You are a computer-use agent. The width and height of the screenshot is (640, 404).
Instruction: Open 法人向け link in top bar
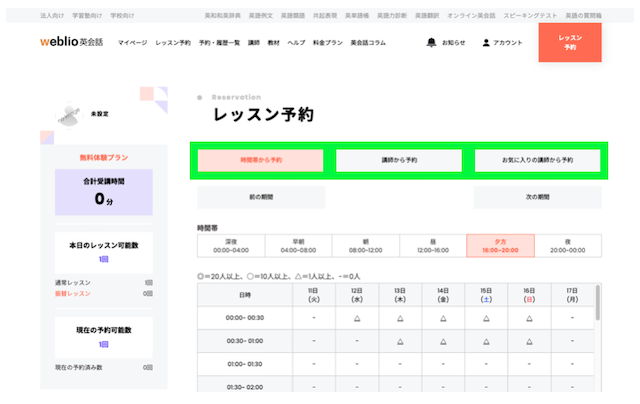pyautogui.click(x=52, y=16)
